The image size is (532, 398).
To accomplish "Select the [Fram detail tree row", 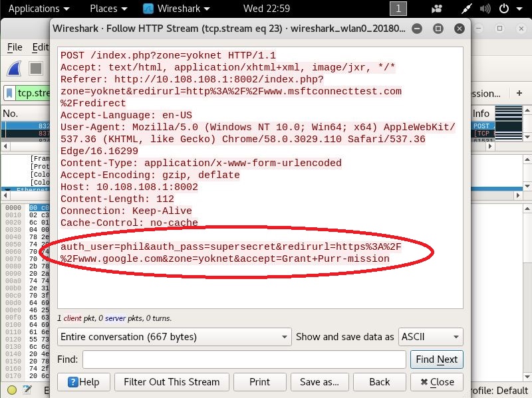I will pyautogui.click(x=39, y=158).
